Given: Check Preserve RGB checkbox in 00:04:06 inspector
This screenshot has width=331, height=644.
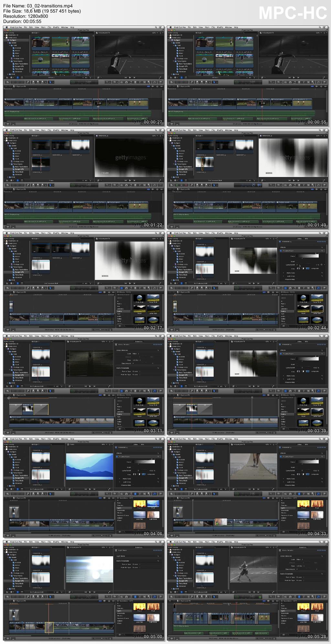Looking at the screenshot, I should [133, 485].
